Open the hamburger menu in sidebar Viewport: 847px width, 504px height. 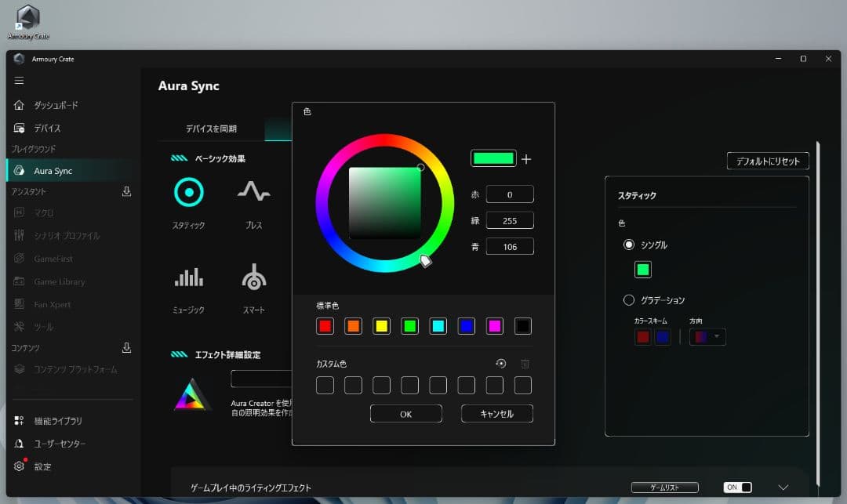click(x=20, y=81)
